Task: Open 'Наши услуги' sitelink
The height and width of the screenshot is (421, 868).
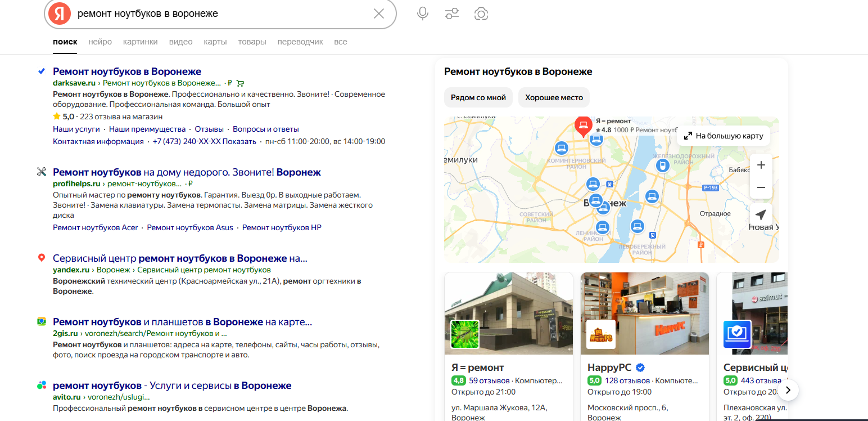Action: (x=76, y=129)
